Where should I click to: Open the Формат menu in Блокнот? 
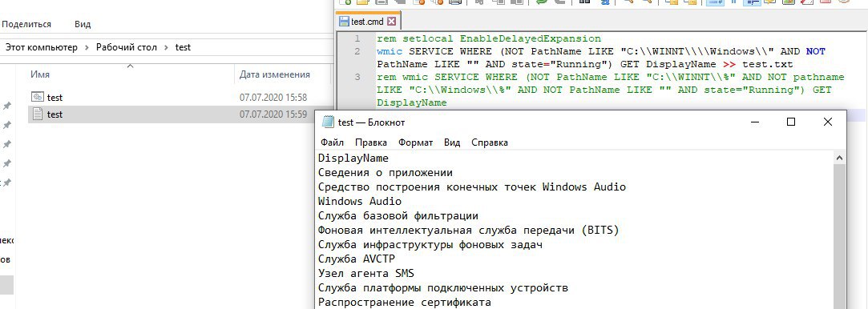416,142
